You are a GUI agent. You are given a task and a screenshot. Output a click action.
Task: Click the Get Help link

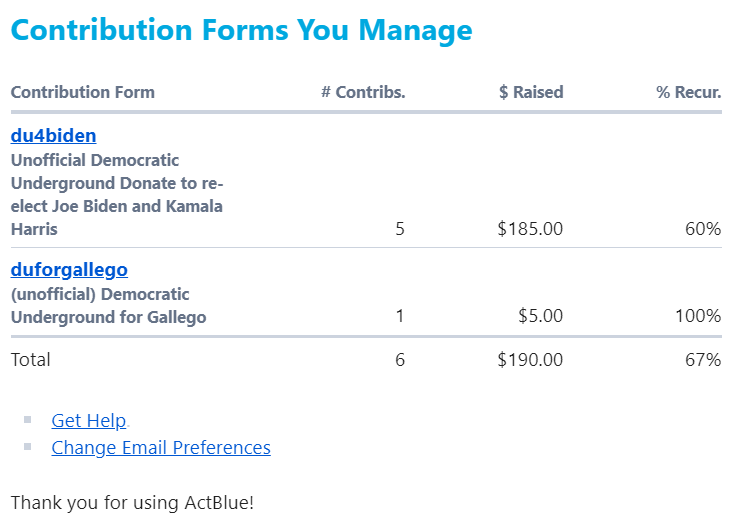(x=89, y=421)
